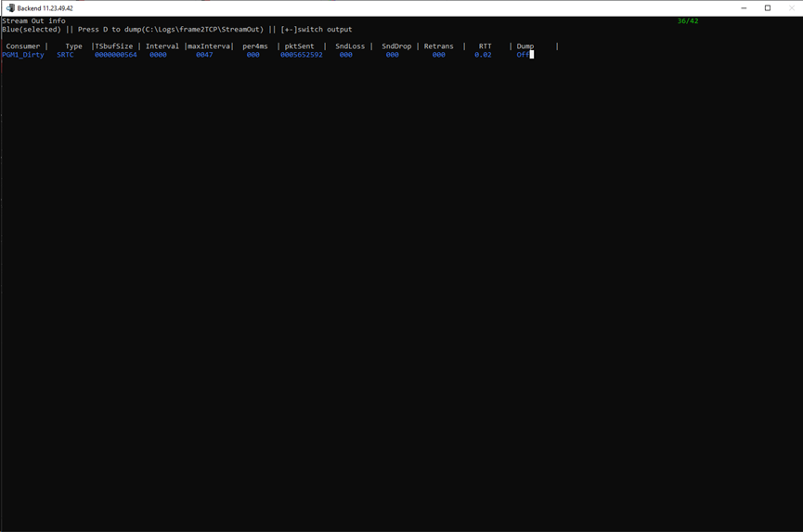Click the per4ms value '000'
The height and width of the screenshot is (532, 803).
[x=253, y=55]
